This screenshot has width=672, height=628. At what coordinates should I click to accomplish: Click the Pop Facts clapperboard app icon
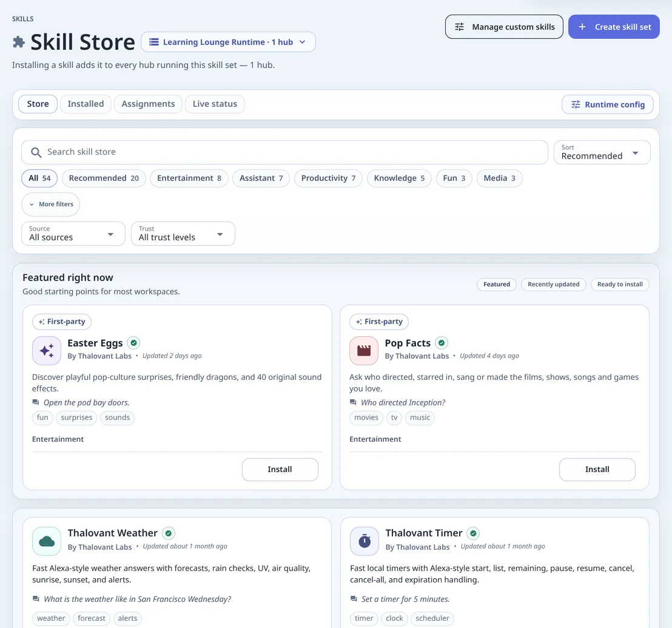(364, 351)
